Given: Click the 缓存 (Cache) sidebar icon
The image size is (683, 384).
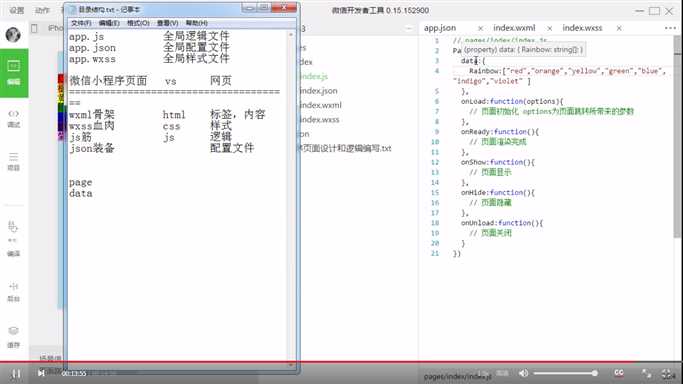Looking at the screenshot, I should pyautogui.click(x=14, y=337).
